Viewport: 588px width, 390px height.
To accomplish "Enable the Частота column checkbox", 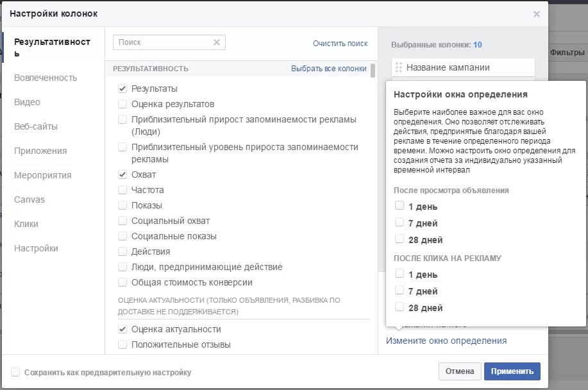I will pyautogui.click(x=122, y=190).
